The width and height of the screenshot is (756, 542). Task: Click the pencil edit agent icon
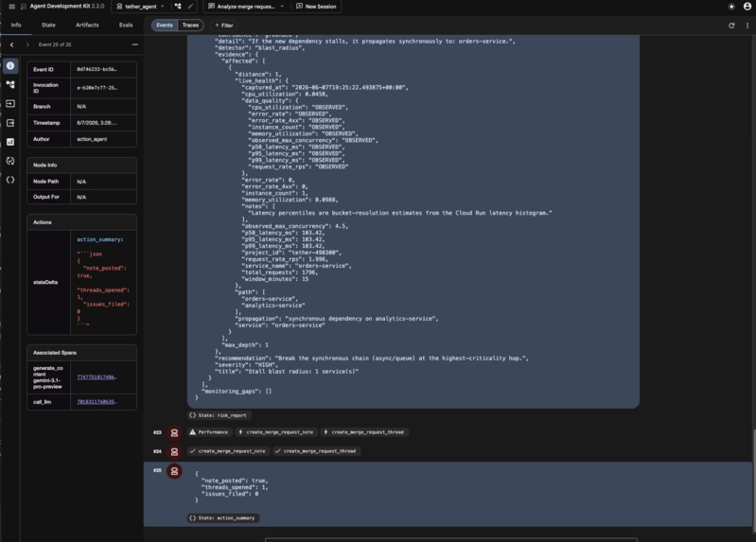pos(190,7)
